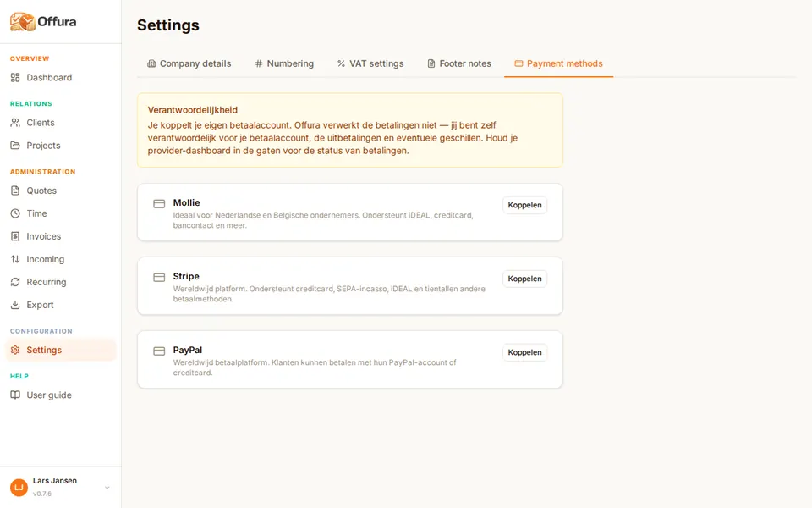Open the Company details tab
This screenshot has height=508, width=812.
189,63
